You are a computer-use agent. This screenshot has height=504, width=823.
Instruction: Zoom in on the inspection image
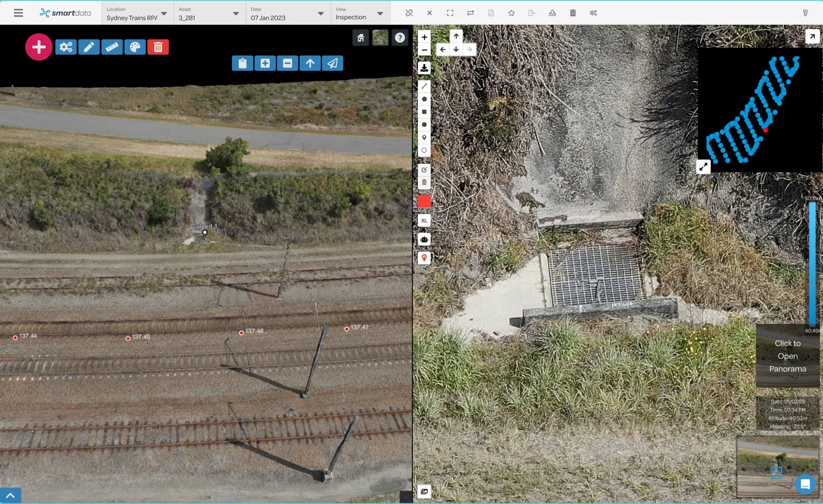[x=424, y=37]
